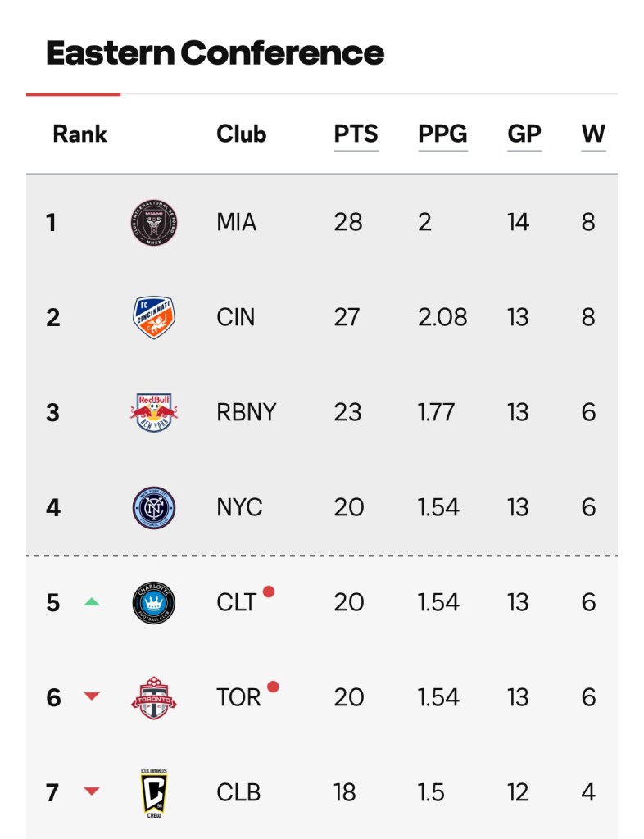This screenshot has height=839, width=644.
Task: Click the New York City FC crest
Action: [154, 507]
